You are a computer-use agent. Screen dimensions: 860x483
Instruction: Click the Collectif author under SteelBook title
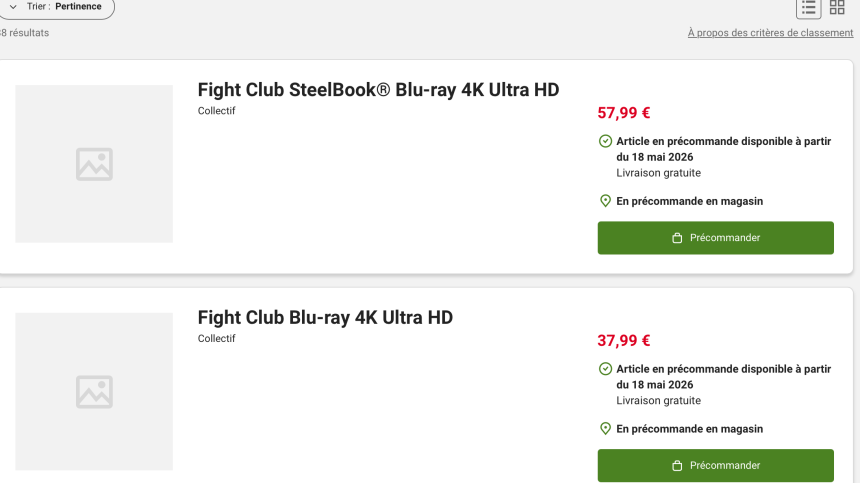[217, 111]
